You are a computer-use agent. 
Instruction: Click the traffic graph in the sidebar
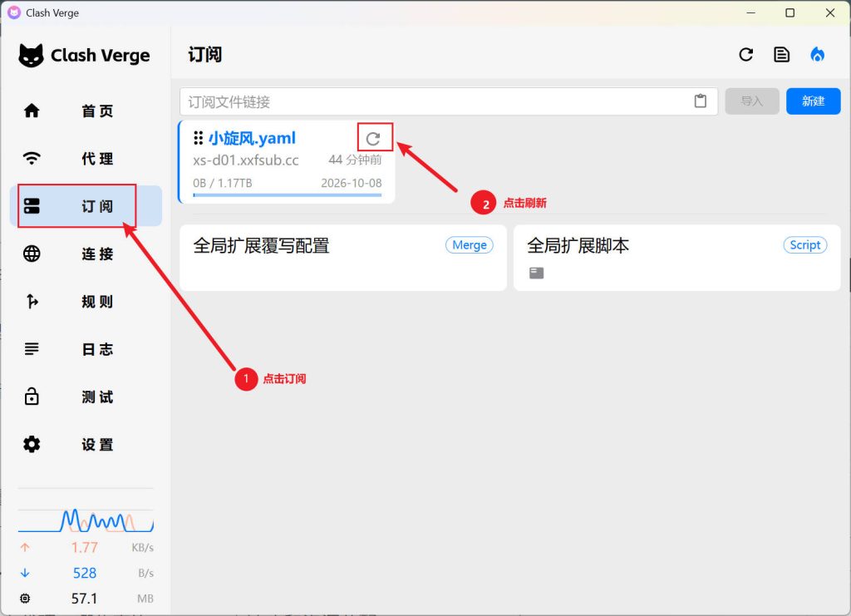86,520
